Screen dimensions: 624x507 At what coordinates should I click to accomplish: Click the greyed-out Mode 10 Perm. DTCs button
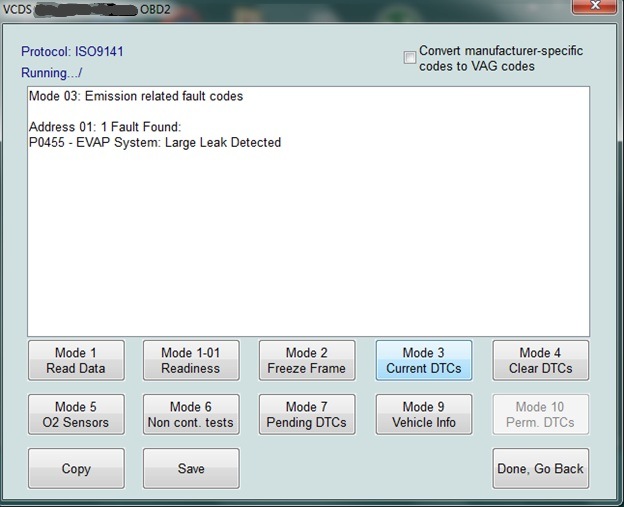coord(540,414)
